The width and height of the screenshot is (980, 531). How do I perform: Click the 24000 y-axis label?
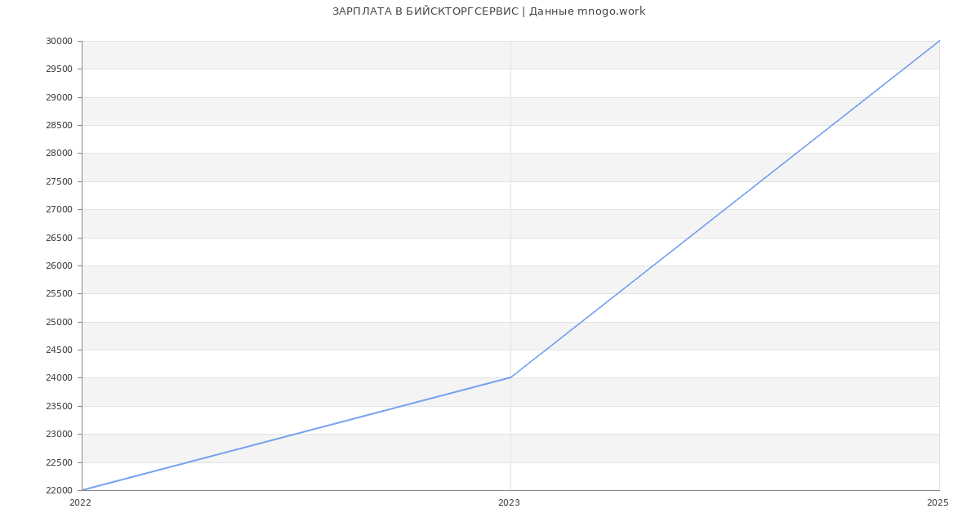click(x=59, y=378)
